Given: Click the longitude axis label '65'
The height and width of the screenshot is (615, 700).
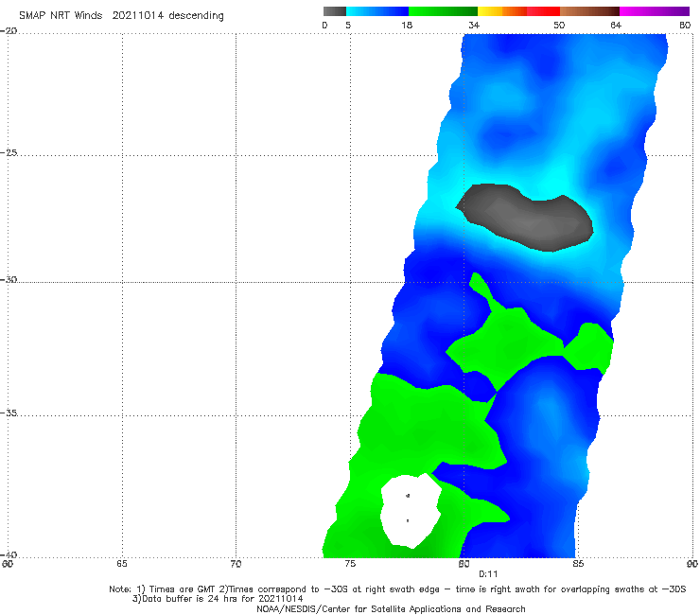Looking at the screenshot, I should [x=122, y=564].
